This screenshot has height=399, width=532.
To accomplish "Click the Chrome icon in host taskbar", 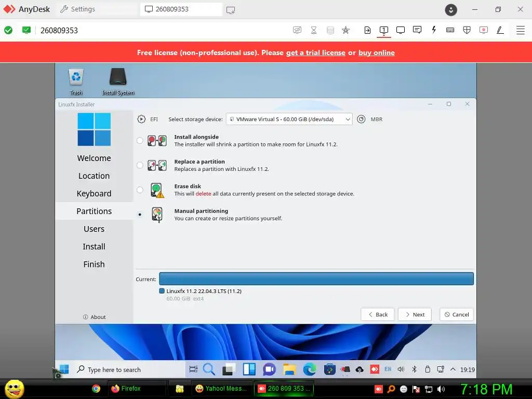I will [x=96, y=389].
